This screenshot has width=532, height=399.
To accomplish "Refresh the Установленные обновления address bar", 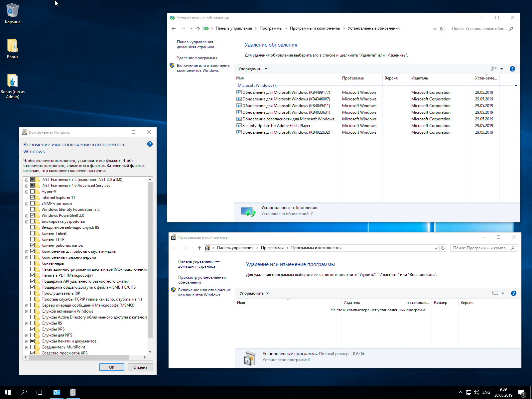I will 442,29.
